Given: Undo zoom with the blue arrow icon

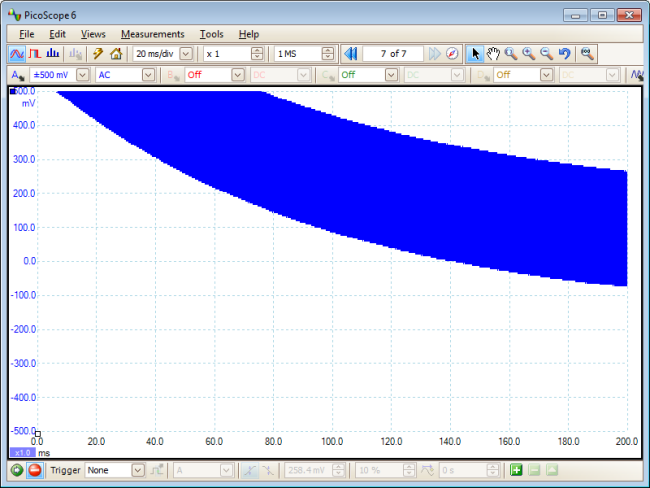Looking at the screenshot, I should pyautogui.click(x=564, y=54).
